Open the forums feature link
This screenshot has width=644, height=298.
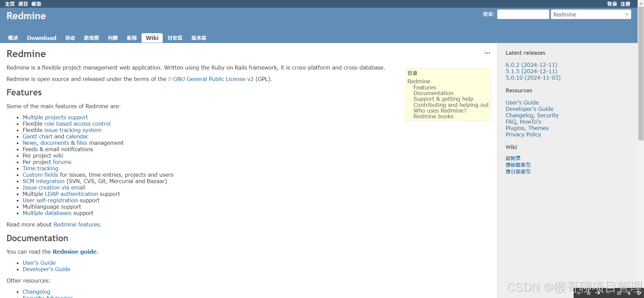click(x=62, y=162)
